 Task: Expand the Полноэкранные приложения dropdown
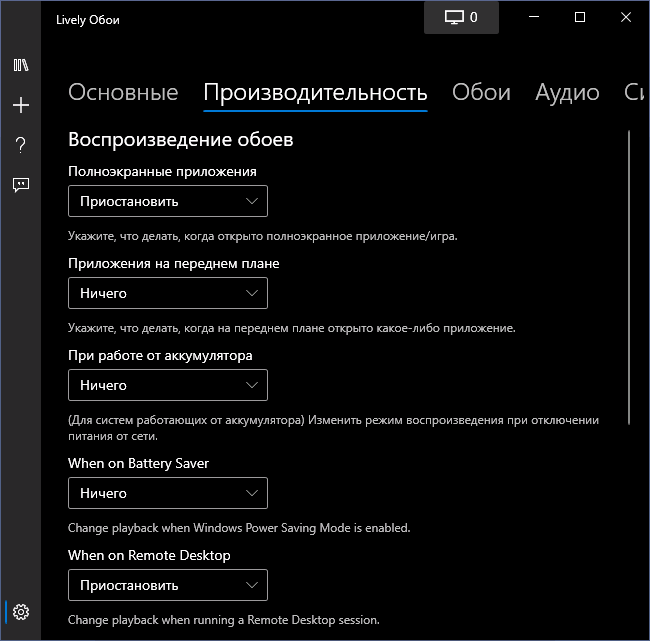click(168, 201)
